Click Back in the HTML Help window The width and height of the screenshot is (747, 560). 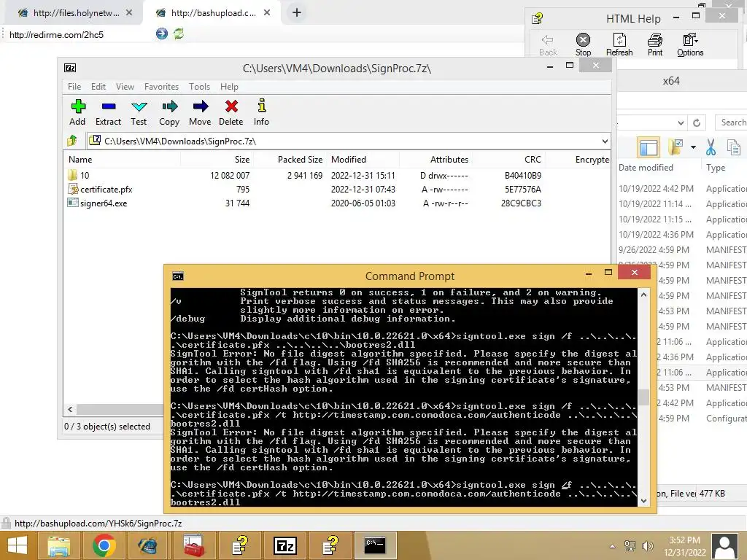click(548, 45)
